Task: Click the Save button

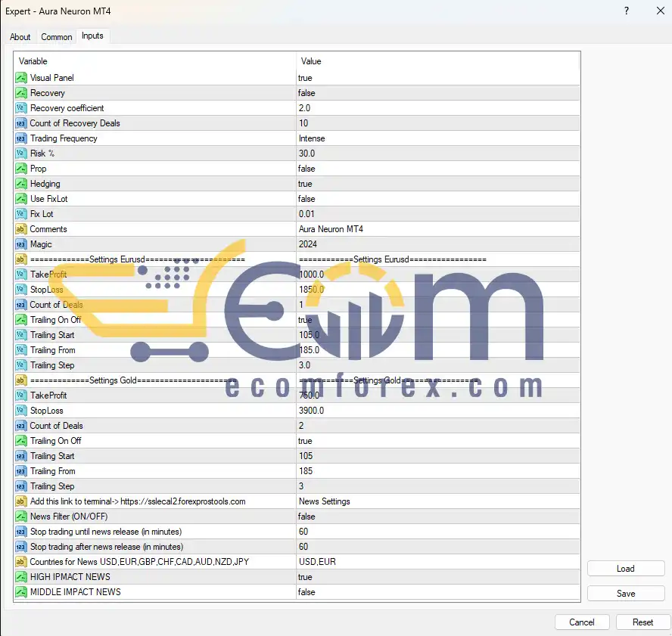Action: coord(625,594)
